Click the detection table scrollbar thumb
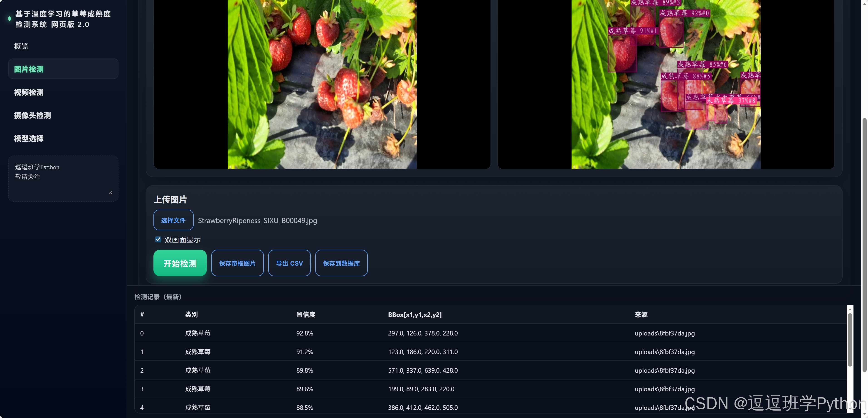 pyautogui.click(x=850, y=340)
